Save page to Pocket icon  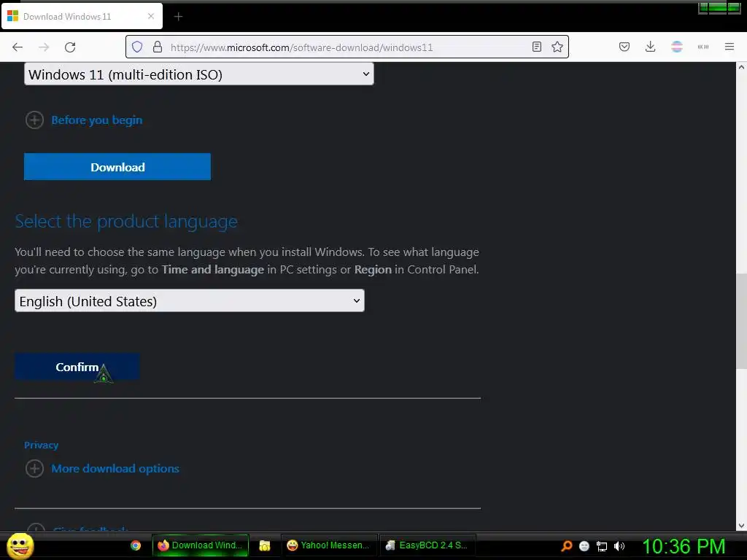624,47
